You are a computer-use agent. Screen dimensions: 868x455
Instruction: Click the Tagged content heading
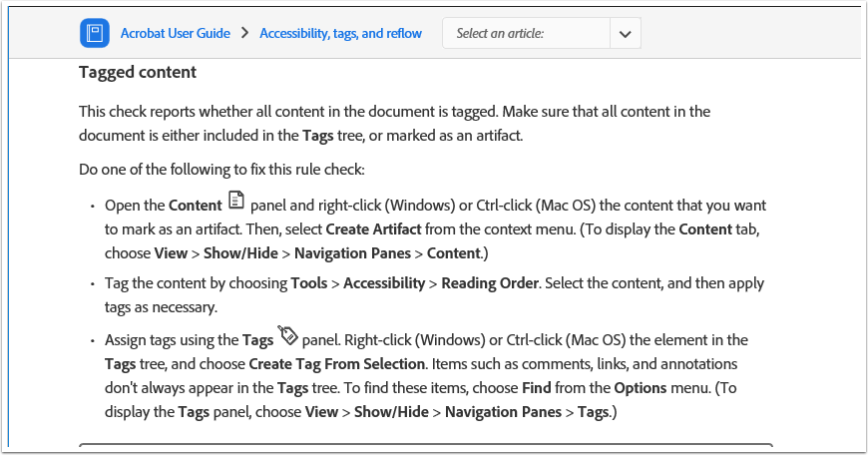(x=138, y=72)
